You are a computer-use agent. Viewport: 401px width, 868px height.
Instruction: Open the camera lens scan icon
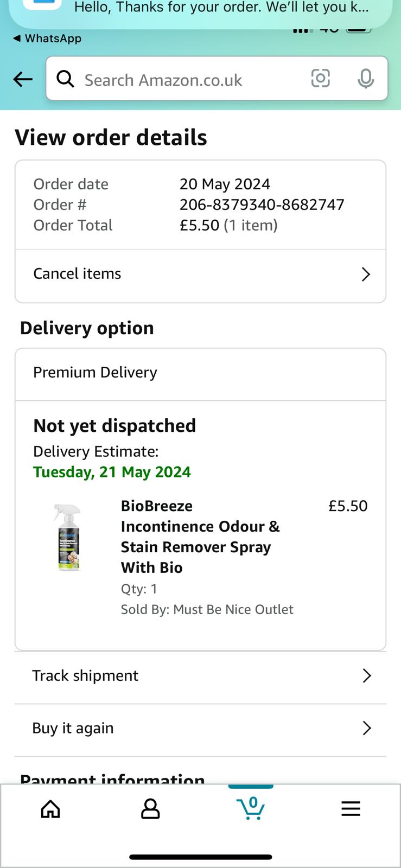coord(321,79)
